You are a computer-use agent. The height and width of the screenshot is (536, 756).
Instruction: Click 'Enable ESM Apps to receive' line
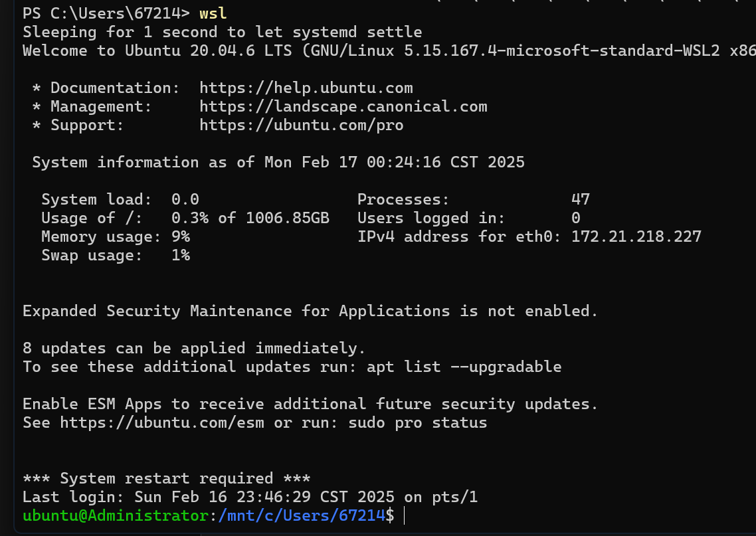tap(310, 404)
